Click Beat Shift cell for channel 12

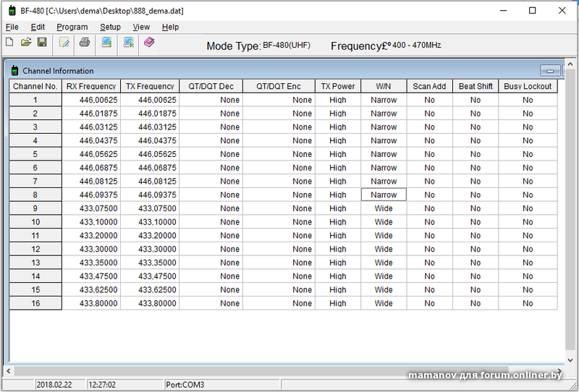[475, 250]
